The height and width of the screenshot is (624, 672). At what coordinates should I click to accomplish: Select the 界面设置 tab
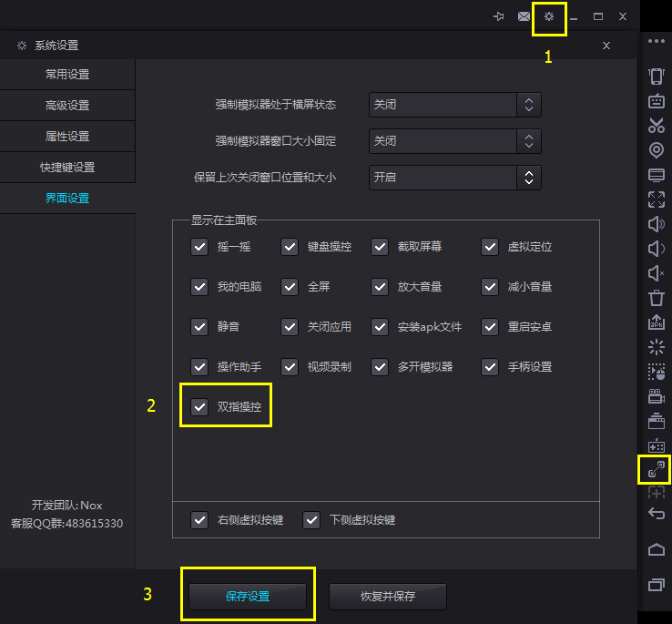[67, 199]
